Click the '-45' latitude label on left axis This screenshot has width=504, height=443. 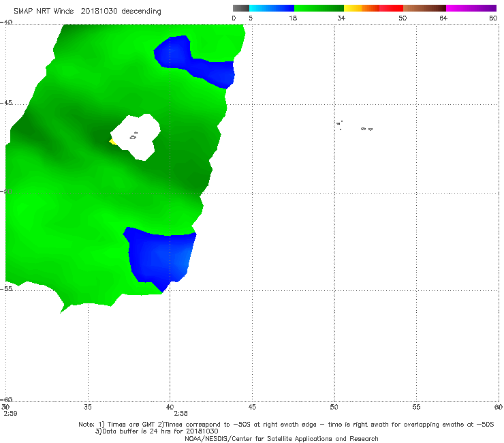6,103
